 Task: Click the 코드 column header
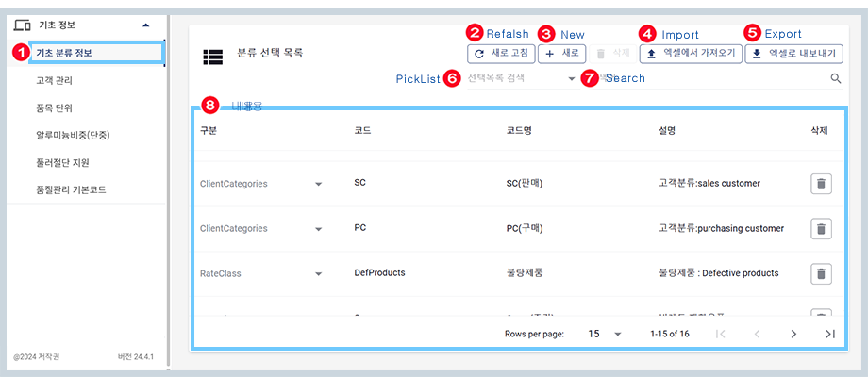362,130
